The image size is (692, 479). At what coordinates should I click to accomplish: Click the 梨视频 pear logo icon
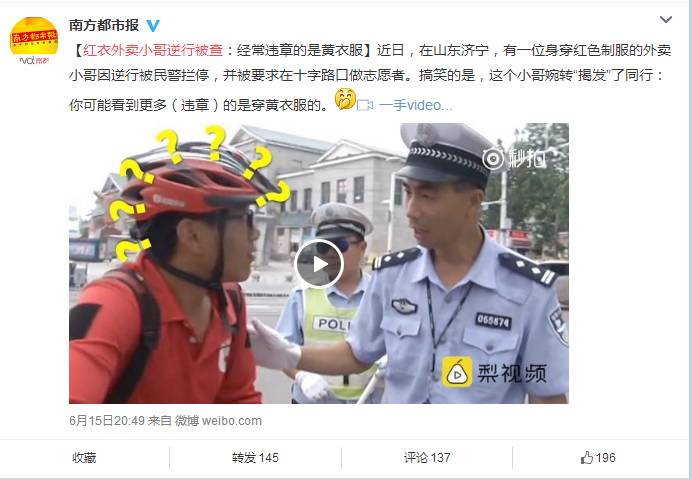457,372
